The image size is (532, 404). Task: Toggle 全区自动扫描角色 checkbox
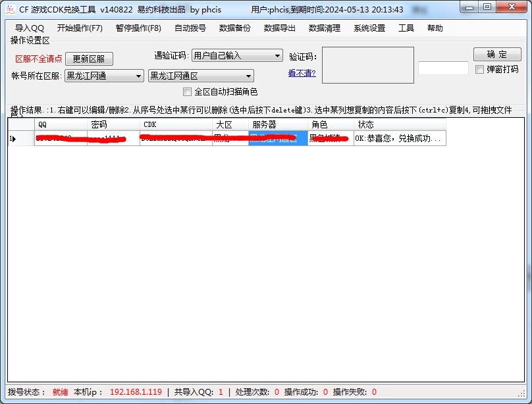click(188, 91)
